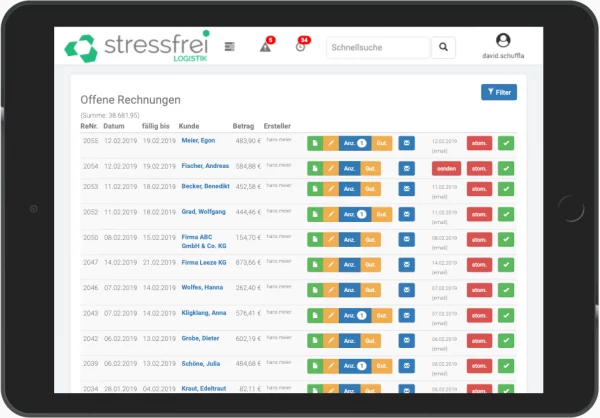Screen dimensions: 600x418
Task: Open customer link Grobe, Dieter
Action: 200,338
